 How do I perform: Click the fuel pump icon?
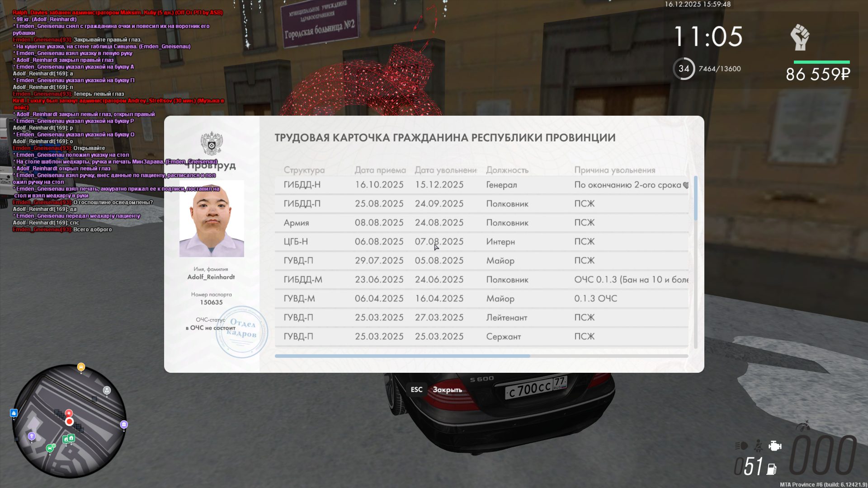click(x=772, y=469)
